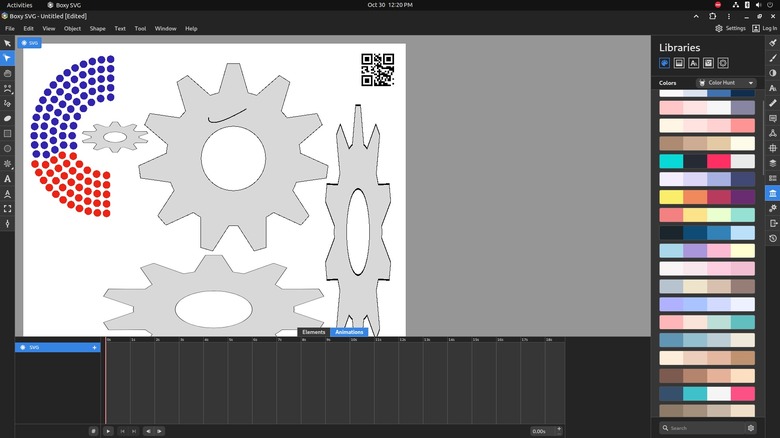Open the Color Hunt library dropdown
The width and height of the screenshot is (780, 438).
[x=726, y=83]
